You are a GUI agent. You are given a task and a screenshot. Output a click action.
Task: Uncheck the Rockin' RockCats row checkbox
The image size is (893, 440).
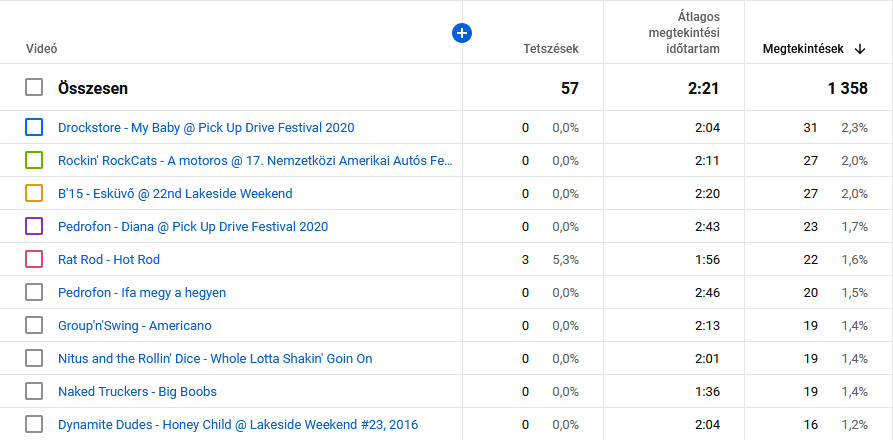(x=34, y=160)
